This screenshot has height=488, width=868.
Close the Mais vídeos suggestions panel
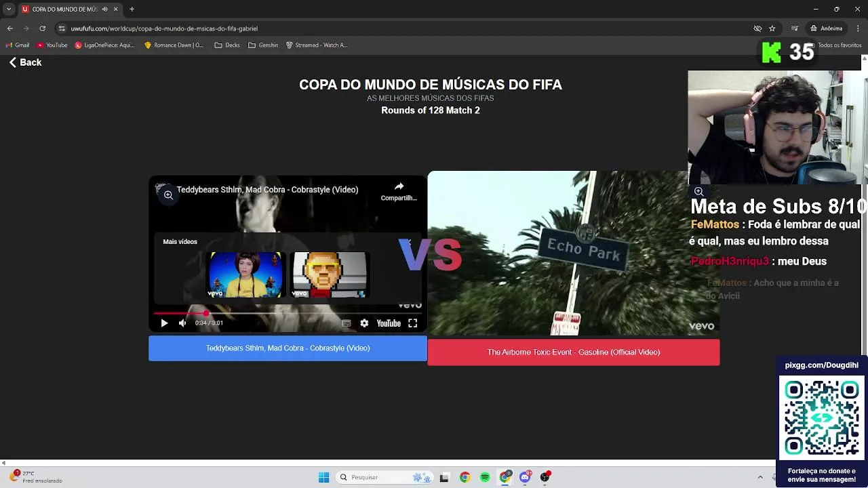tap(409, 242)
